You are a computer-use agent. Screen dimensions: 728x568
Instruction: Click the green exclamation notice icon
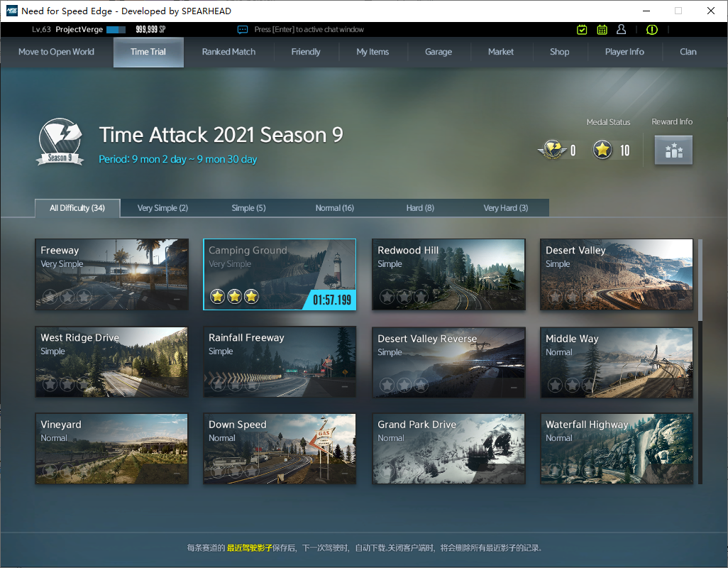click(652, 30)
